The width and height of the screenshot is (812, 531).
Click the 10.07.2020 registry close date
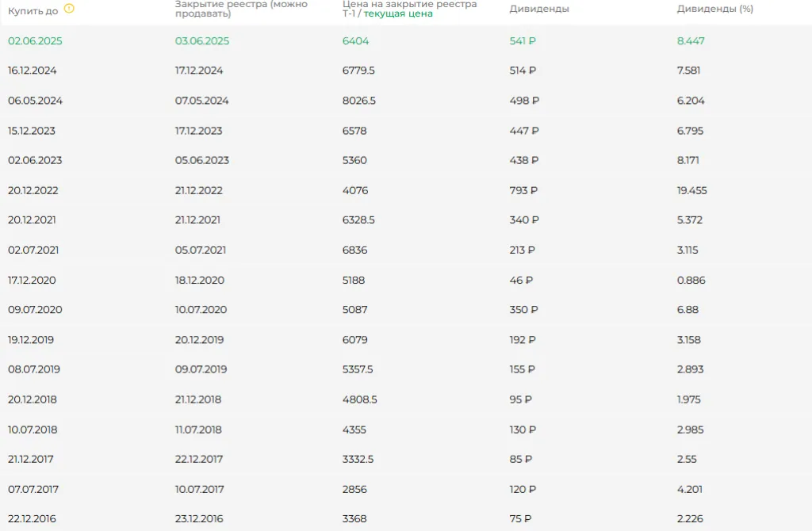click(201, 310)
